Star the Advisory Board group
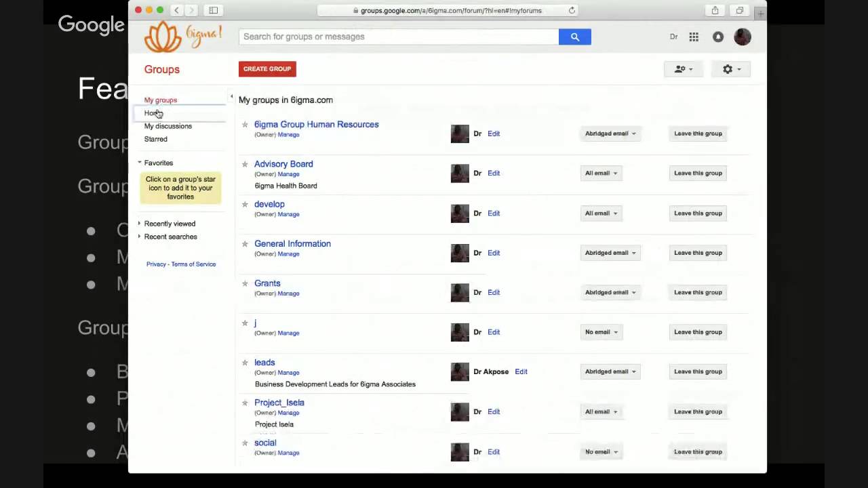The width and height of the screenshot is (868, 488). point(245,164)
